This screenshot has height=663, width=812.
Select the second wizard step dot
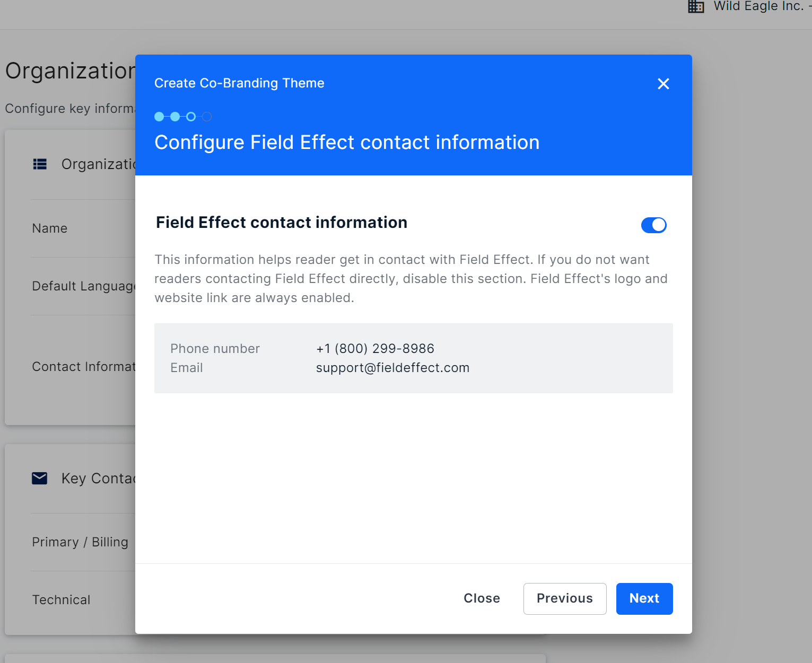175,117
